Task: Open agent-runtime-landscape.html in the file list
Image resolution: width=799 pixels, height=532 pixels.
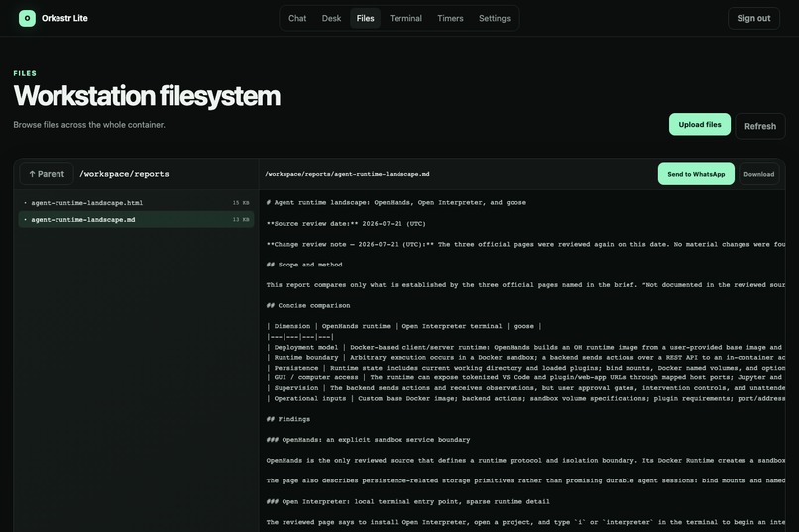Action: click(136, 203)
